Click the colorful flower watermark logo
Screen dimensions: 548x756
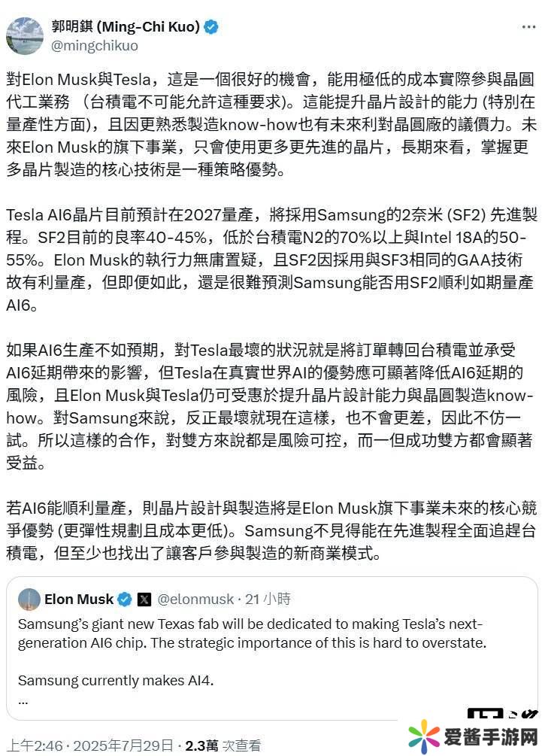point(424,736)
